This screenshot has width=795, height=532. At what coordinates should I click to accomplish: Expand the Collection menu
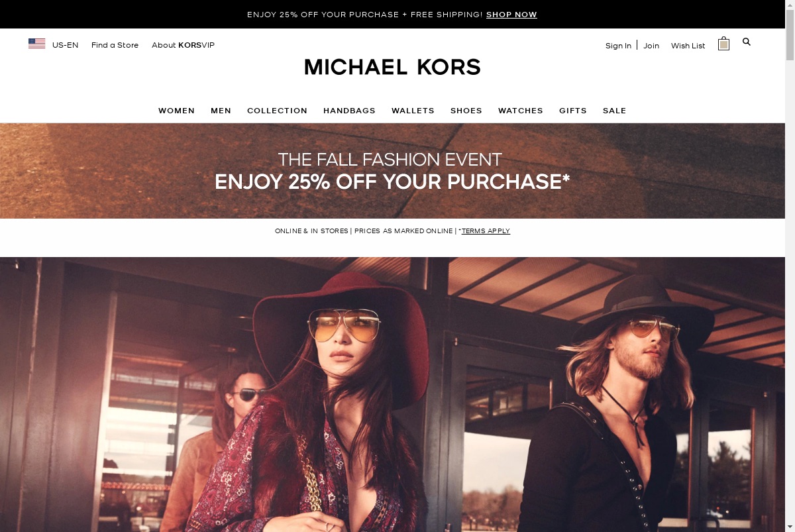pyautogui.click(x=277, y=111)
